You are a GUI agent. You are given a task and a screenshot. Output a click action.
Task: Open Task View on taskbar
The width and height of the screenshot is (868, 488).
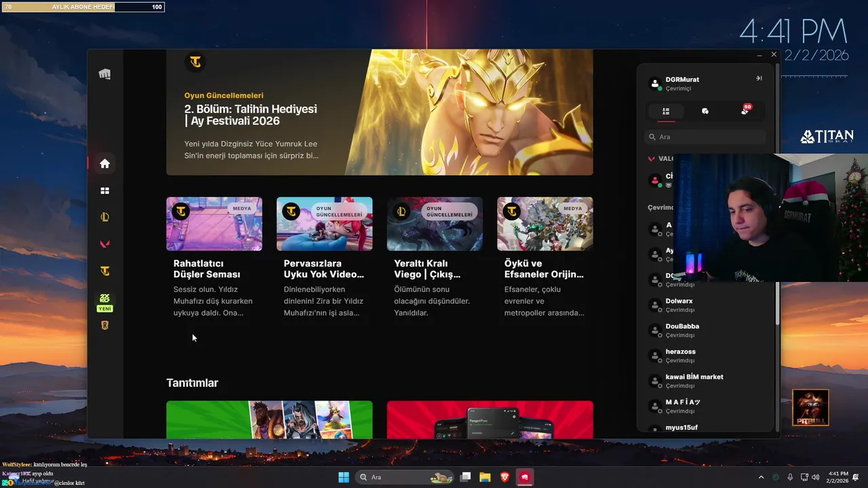(x=465, y=477)
